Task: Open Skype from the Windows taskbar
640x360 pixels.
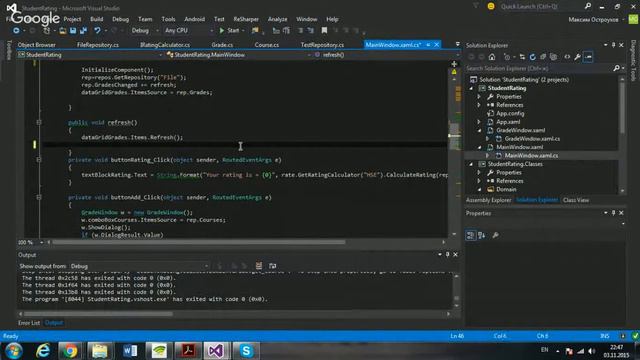Action: point(246,351)
